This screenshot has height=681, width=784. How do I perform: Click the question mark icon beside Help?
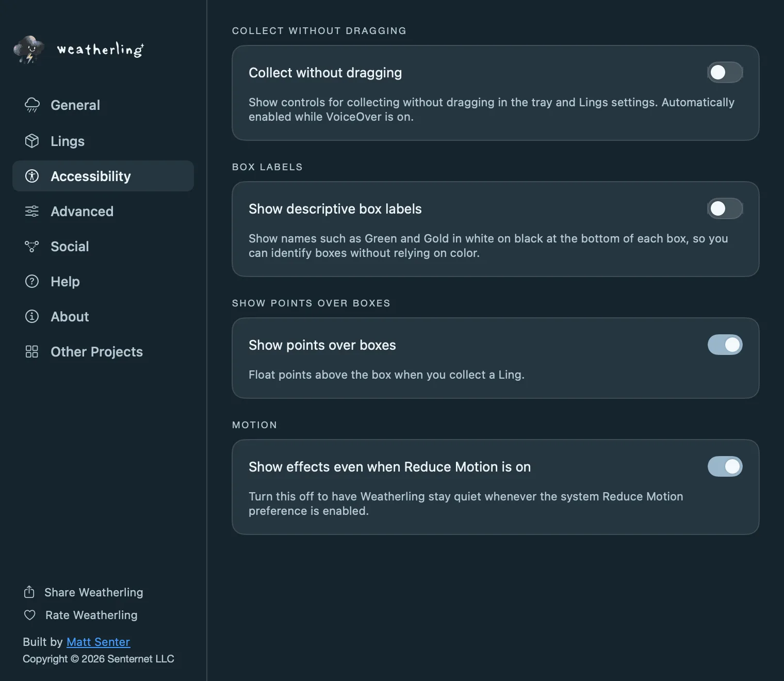coord(32,281)
